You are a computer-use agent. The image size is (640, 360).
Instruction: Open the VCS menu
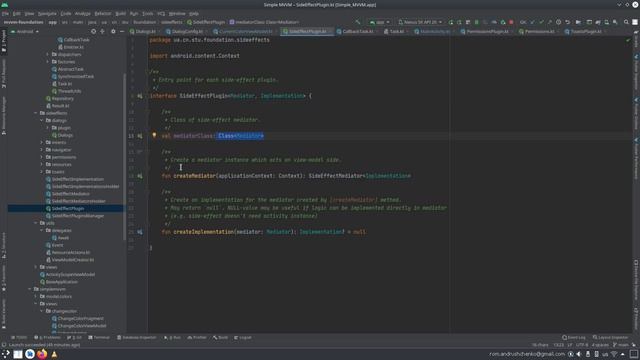point(161,13)
